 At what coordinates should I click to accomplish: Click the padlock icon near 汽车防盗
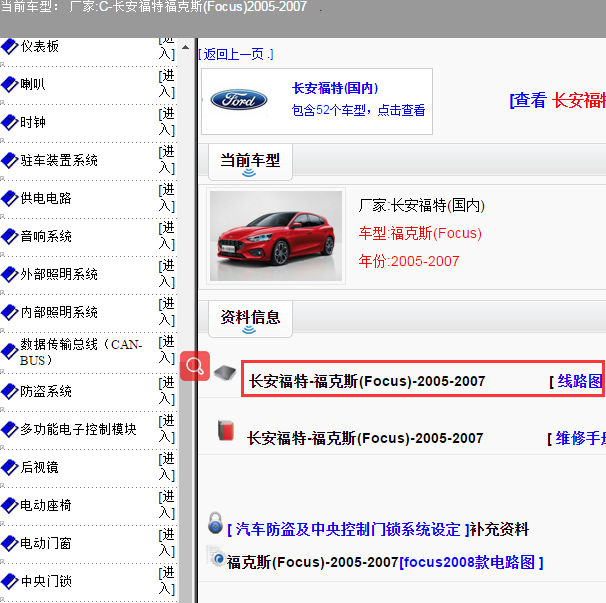click(x=215, y=523)
